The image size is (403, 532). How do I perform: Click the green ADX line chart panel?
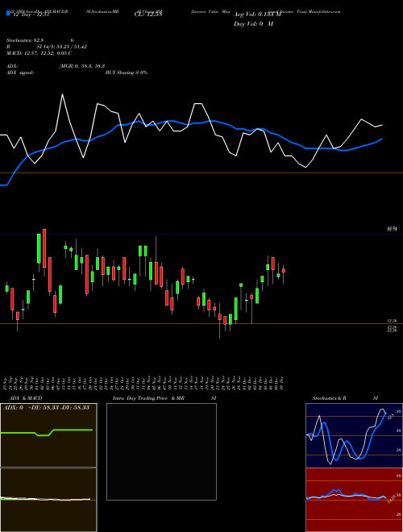(48, 435)
